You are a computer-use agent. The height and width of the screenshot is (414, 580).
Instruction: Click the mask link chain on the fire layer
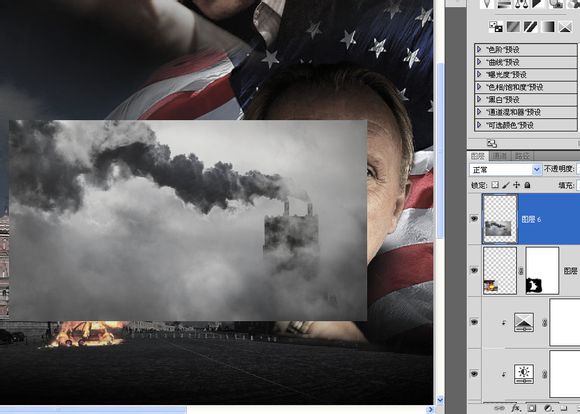tap(521, 271)
